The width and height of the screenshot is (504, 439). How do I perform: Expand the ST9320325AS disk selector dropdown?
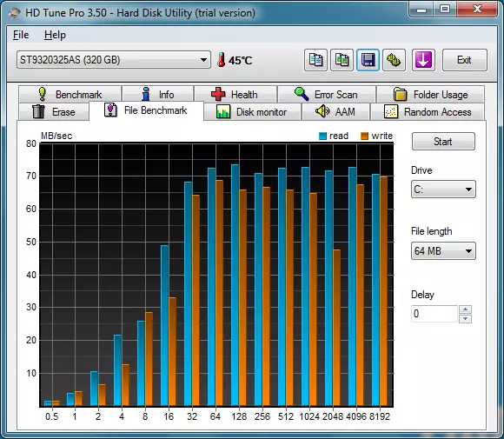tap(114, 59)
